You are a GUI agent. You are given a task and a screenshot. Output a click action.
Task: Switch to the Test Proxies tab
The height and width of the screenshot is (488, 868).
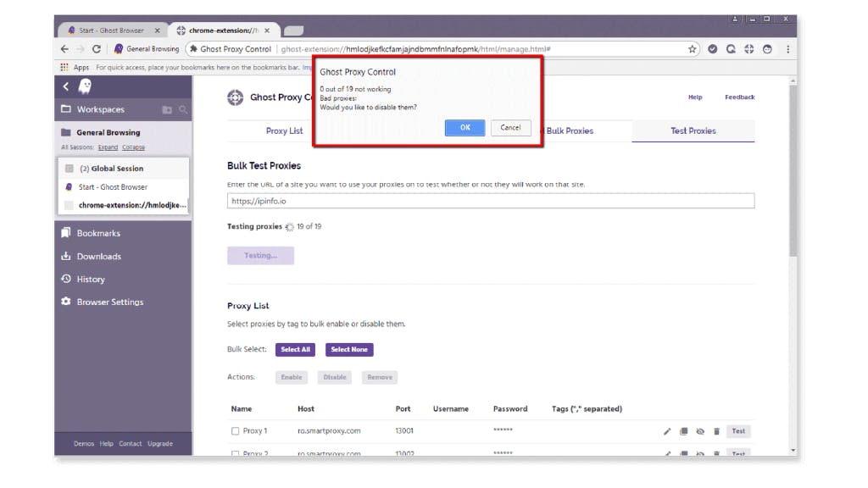tap(693, 131)
